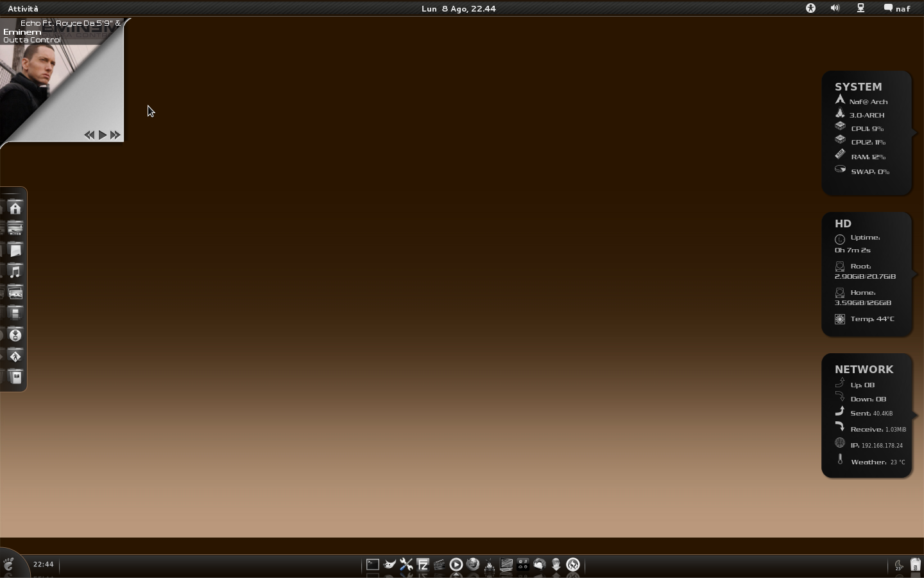Click the 'Weather: 23 °C' entry
The height and width of the screenshot is (578, 924).
click(x=878, y=462)
